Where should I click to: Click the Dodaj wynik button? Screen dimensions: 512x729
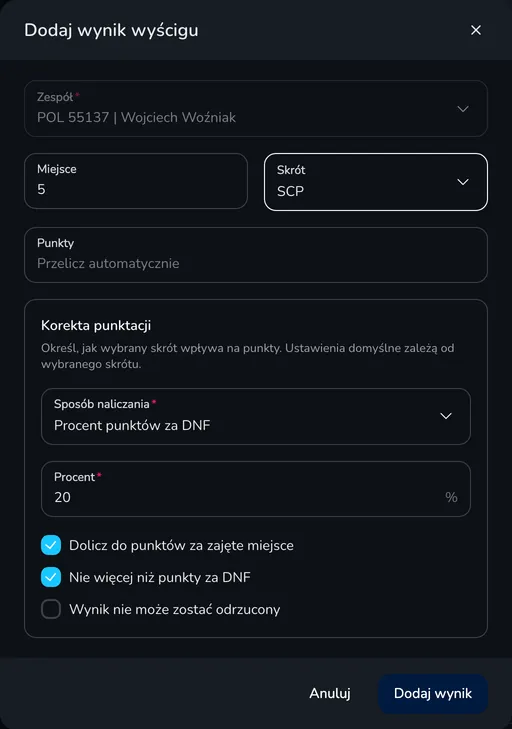[433, 694]
